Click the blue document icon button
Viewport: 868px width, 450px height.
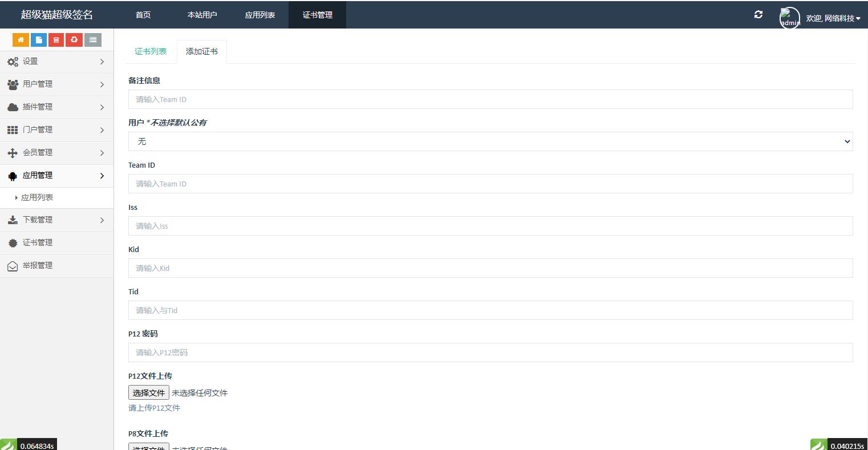tap(38, 40)
